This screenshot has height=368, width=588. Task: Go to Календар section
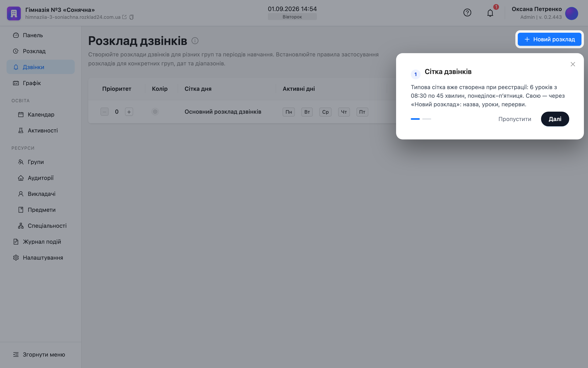click(x=41, y=114)
